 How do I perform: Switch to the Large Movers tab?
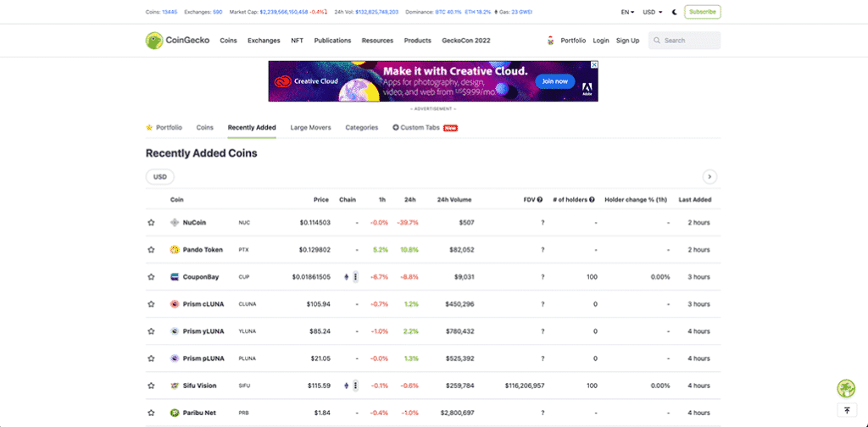click(x=310, y=127)
